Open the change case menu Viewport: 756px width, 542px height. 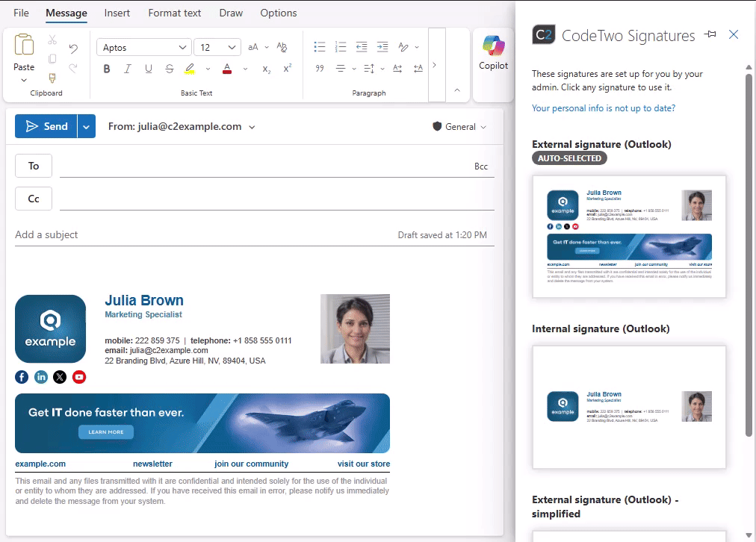click(258, 47)
